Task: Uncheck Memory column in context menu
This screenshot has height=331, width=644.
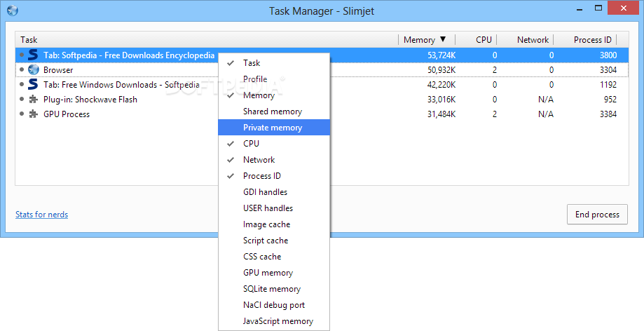Action: click(x=274, y=95)
